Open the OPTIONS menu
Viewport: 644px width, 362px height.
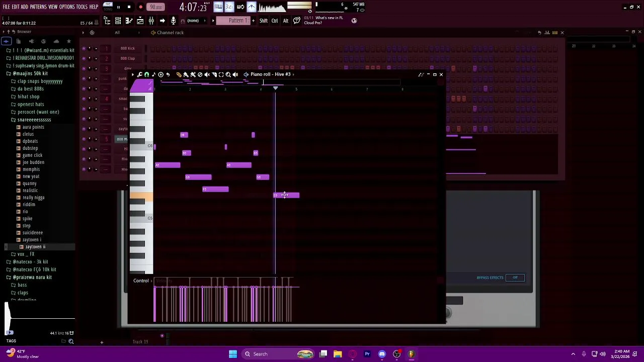tap(67, 7)
